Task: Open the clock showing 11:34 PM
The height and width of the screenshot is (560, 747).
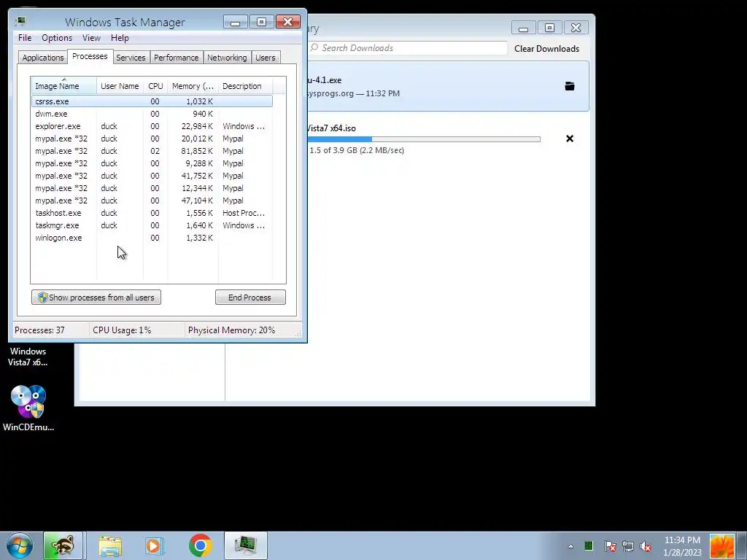Action: coord(682,546)
